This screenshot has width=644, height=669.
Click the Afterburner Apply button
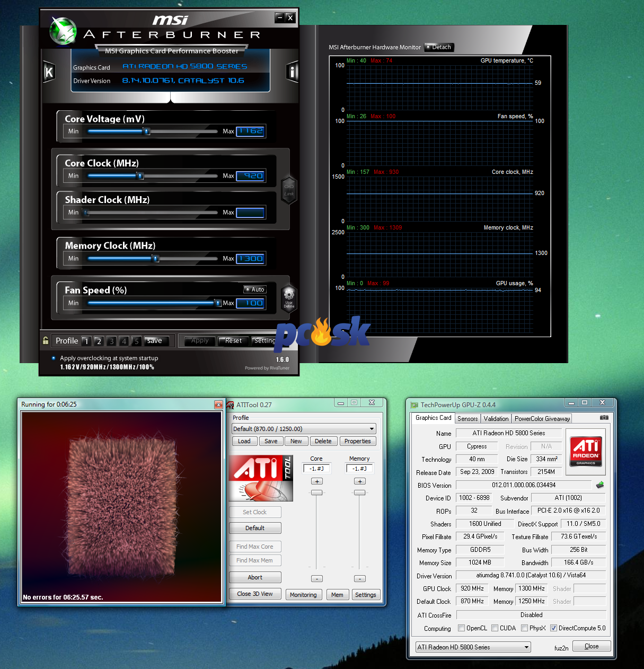(x=200, y=341)
